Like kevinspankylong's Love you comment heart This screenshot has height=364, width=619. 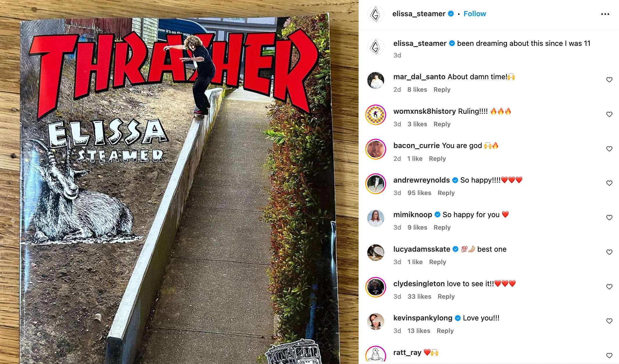coord(609,321)
